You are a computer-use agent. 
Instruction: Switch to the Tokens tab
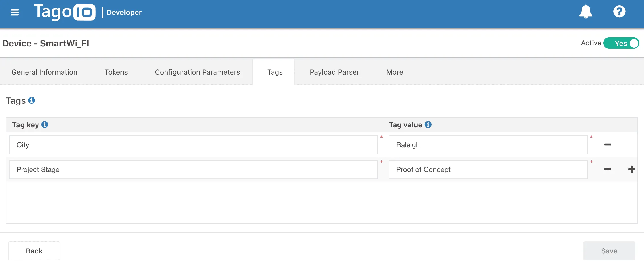click(x=116, y=72)
